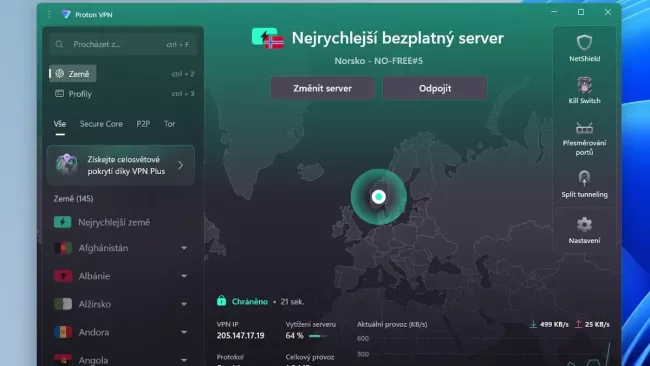Viewport: 650px width, 366px height.
Task: Click the Nejrychlejší bezplatný server title
Action: tap(398, 38)
